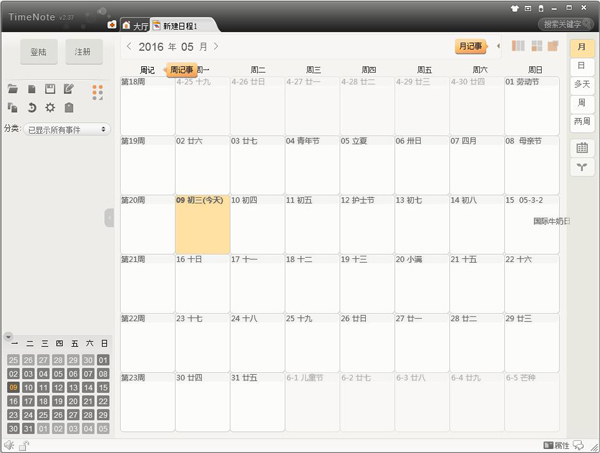This screenshot has width=600, height=453.
Task: Select the vertical columns layout icon
Action: (518, 46)
